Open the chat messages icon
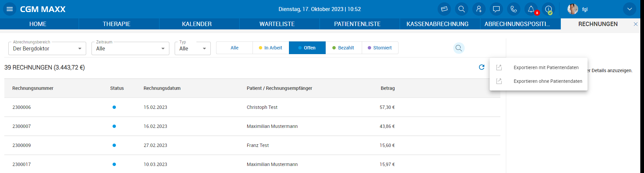This screenshot has width=644, height=173. point(496,9)
